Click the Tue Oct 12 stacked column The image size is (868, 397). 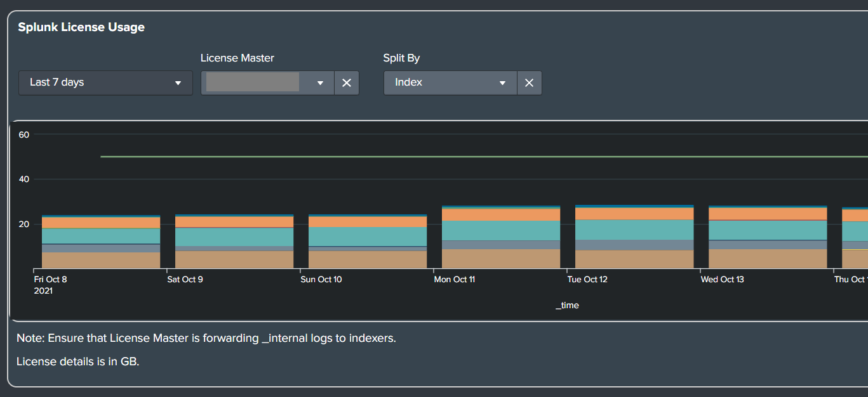[634, 237]
